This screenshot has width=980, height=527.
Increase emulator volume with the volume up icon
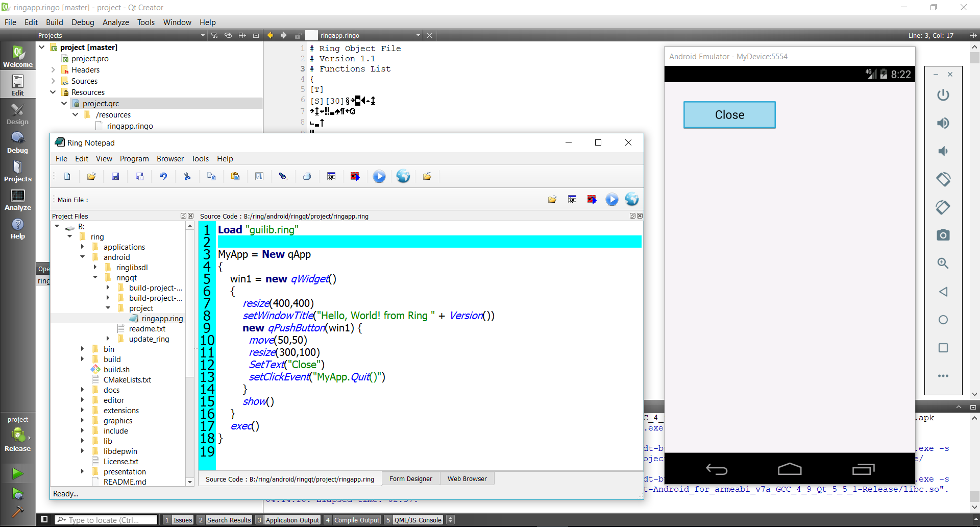click(943, 123)
